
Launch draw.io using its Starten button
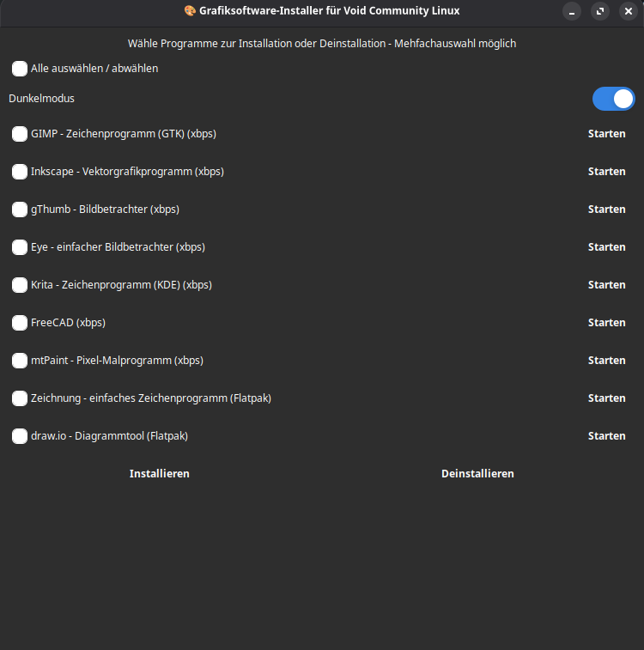click(x=606, y=436)
